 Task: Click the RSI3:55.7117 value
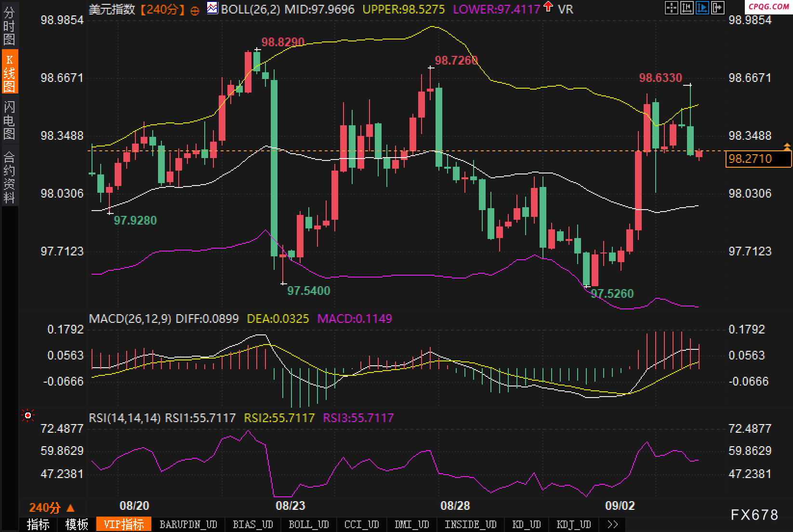[x=358, y=418]
